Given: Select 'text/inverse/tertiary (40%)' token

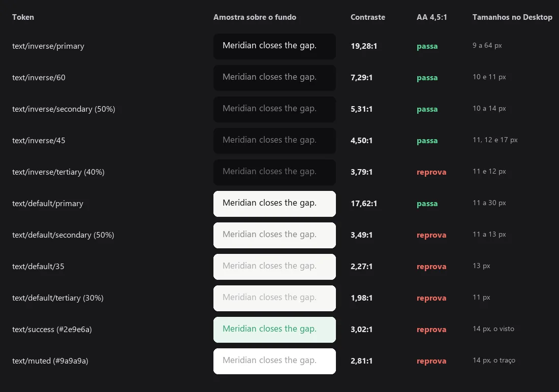Looking at the screenshot, I should 58,172.
